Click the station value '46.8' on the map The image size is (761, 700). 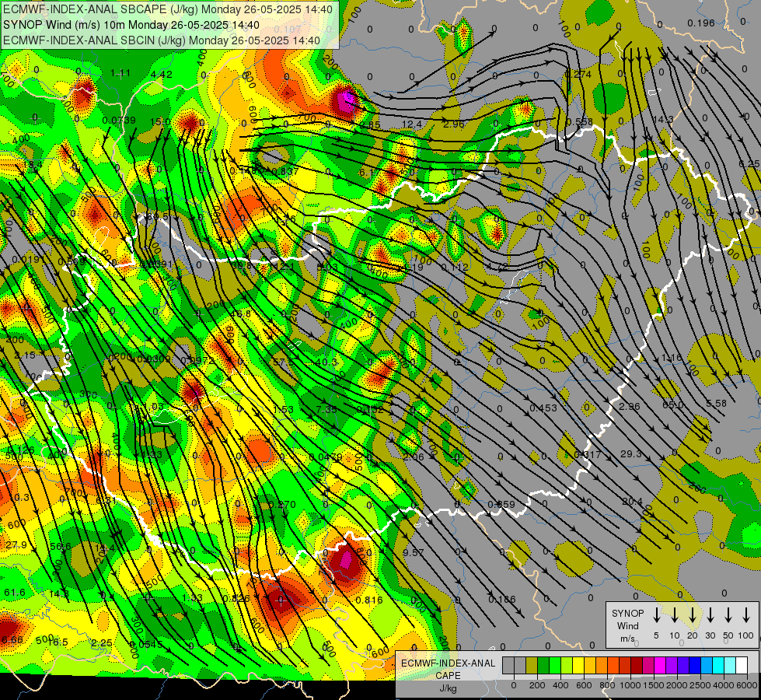tap(240, 313)
